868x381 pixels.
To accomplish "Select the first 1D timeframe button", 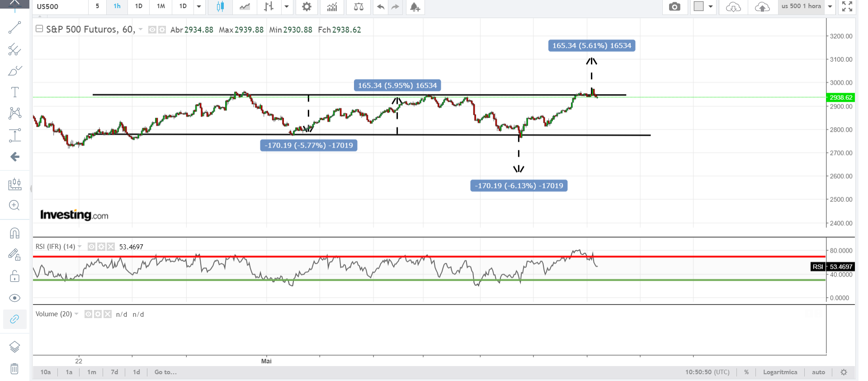I will coord(139,6).
